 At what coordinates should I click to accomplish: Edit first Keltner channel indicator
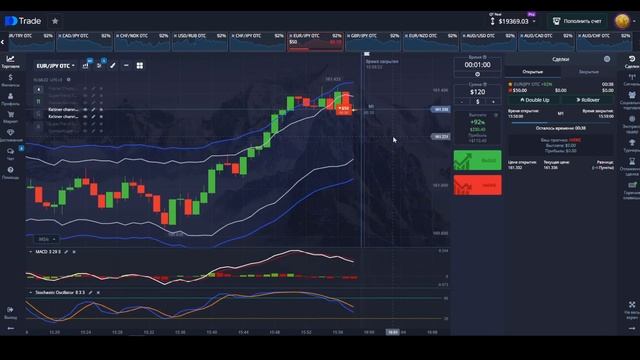coord(93,109)
